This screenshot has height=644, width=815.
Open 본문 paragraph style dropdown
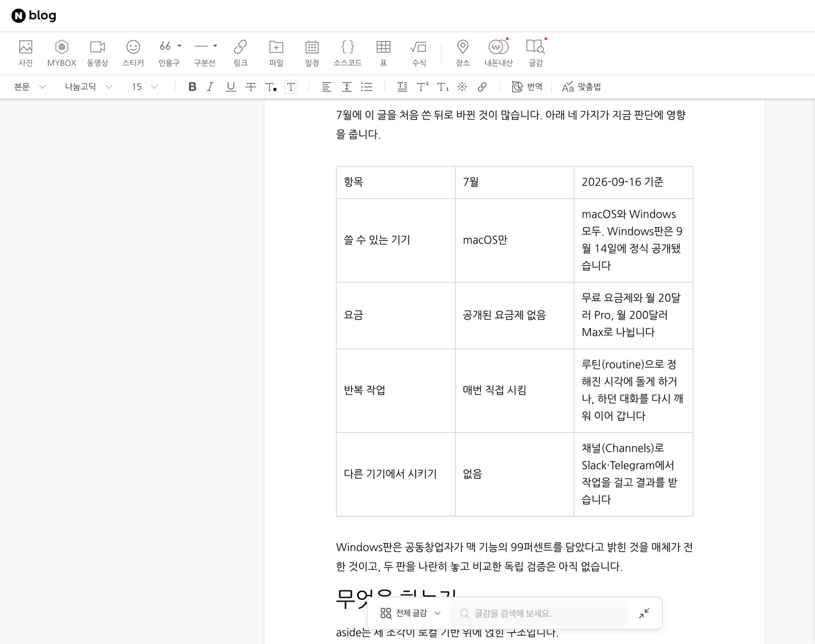click(30, 87)
